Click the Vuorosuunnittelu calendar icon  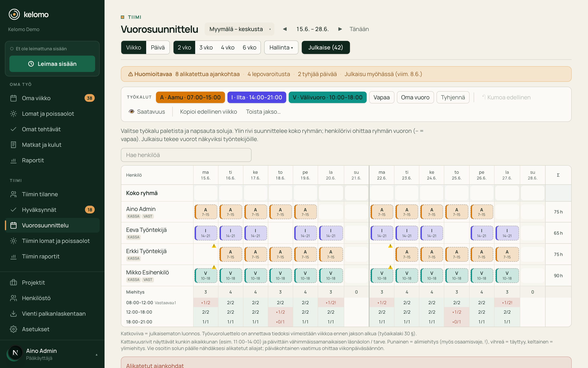click(13, 225)
